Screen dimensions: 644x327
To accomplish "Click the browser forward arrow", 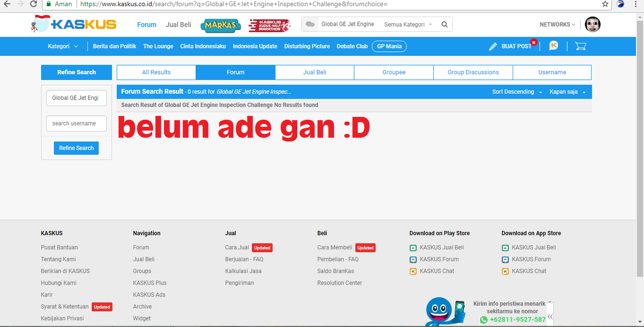I will coord(20,4).
